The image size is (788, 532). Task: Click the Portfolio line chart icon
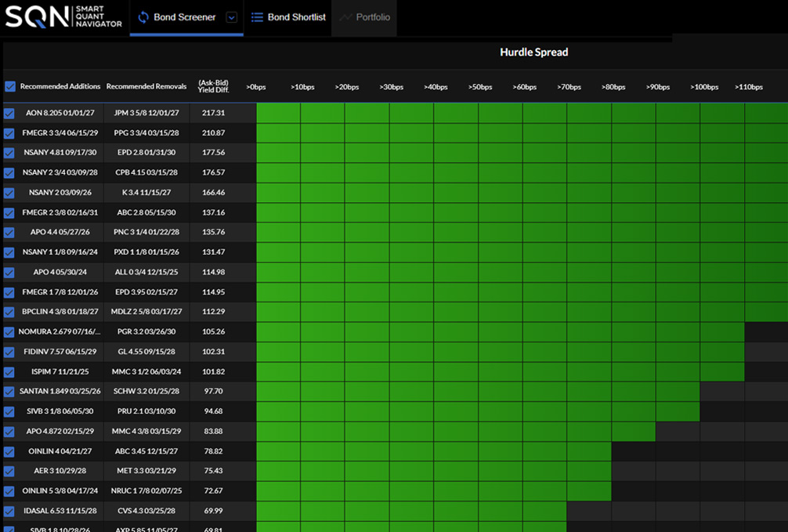(345, 17)
